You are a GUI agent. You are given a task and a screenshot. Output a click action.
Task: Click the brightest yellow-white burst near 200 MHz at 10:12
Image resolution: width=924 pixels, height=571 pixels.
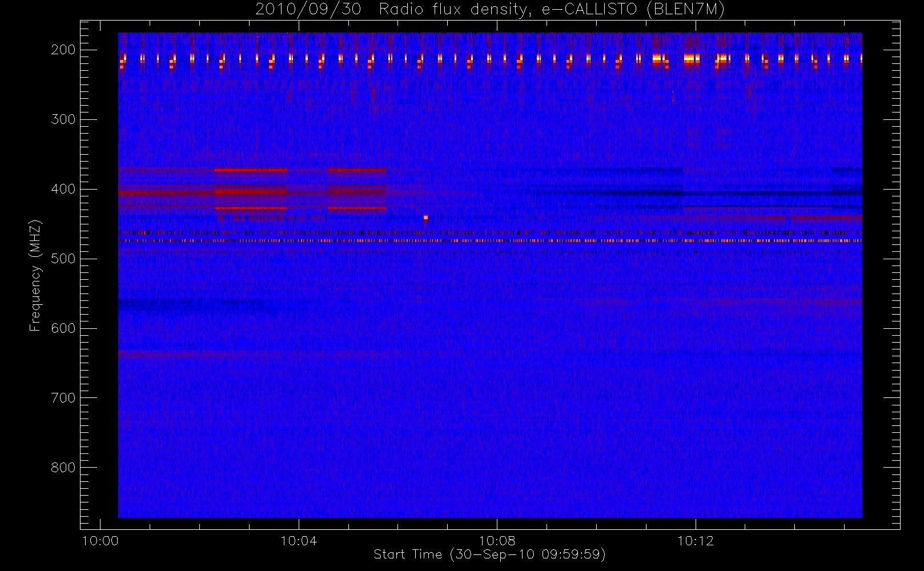click(692, 59)
